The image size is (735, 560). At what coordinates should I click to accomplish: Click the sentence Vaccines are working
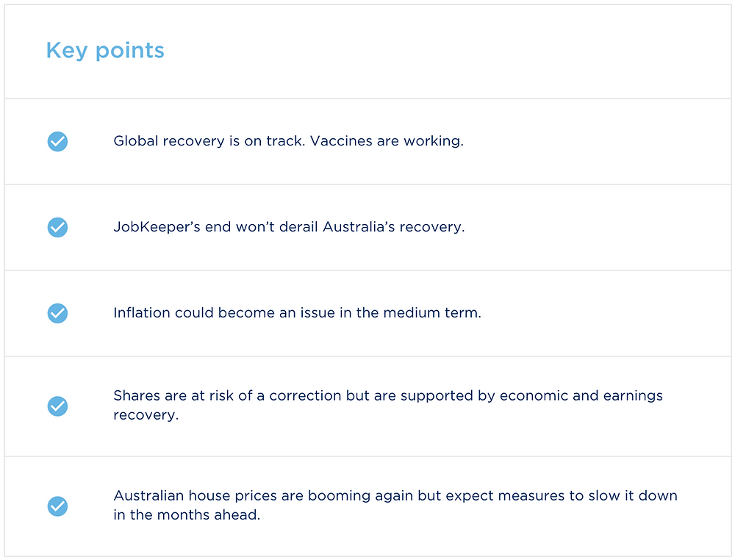[x=387, y=141]
